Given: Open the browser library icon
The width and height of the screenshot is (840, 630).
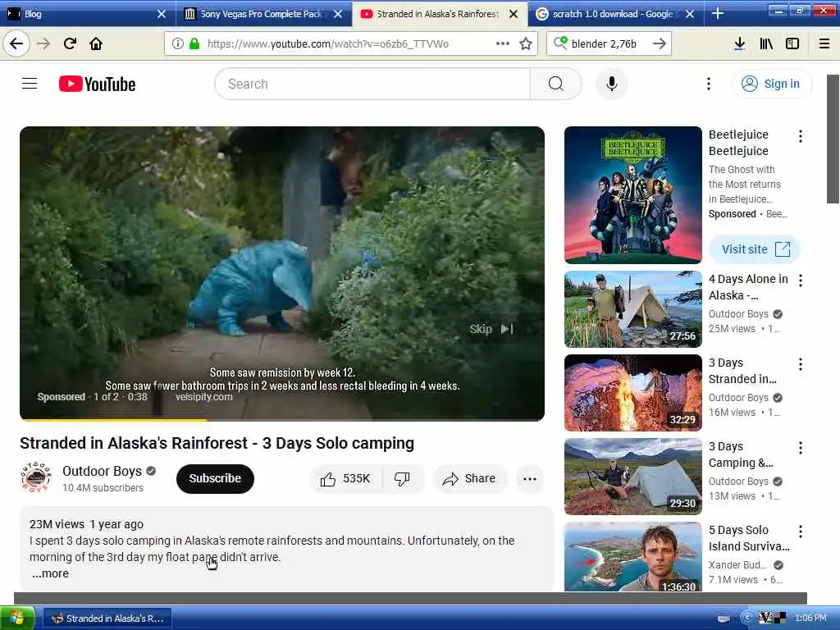Looking at the screenshot, I should 766,43.
